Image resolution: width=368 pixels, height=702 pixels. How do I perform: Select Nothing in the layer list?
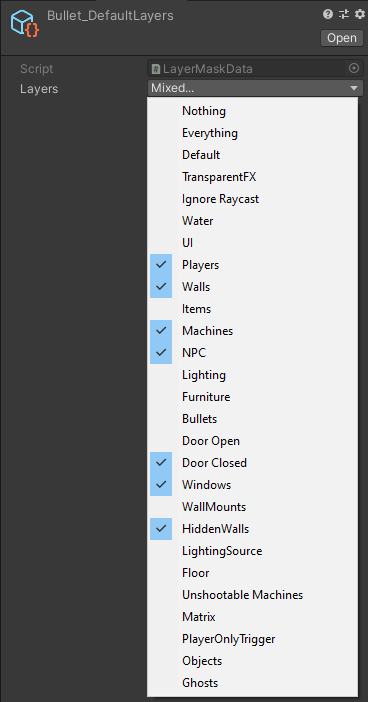254,111
